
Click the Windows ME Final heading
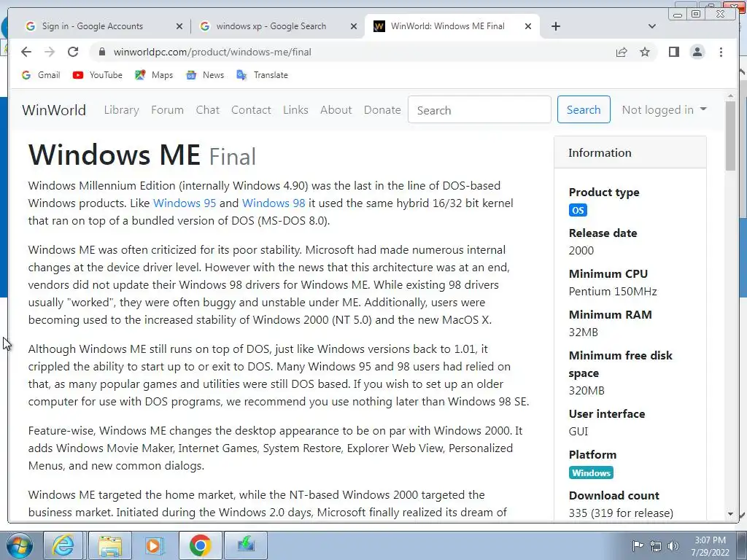tap(142, 155)
